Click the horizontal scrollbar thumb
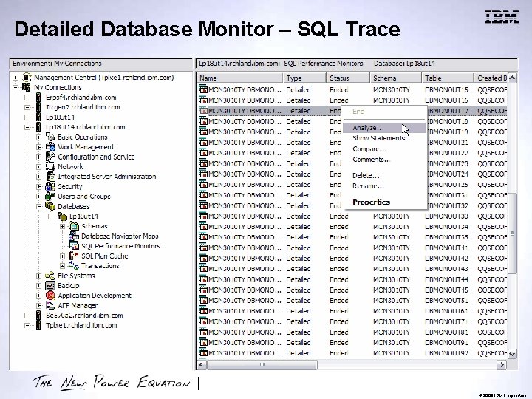The image size is (532, 399). (x=262, y=365)
